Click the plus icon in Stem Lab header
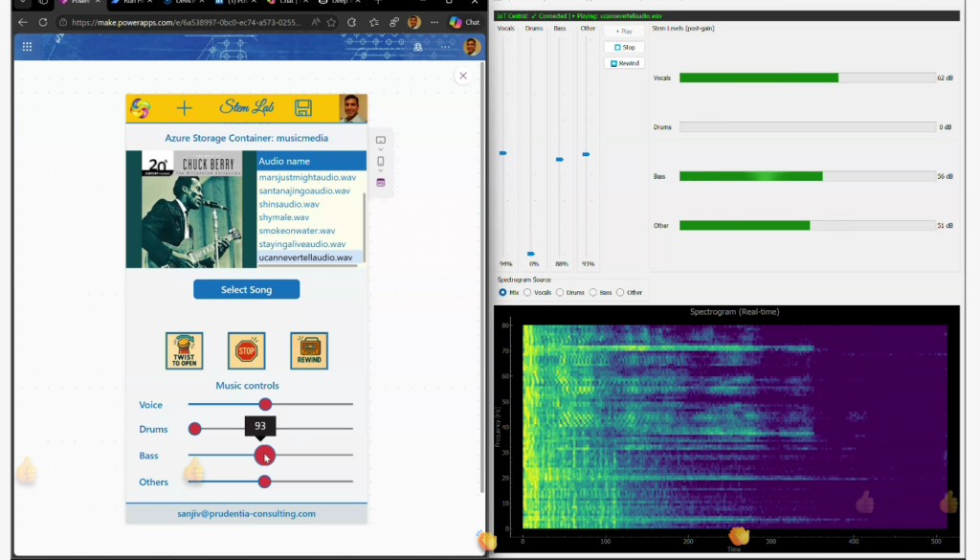Screen dimensions: 980x560 185,108
